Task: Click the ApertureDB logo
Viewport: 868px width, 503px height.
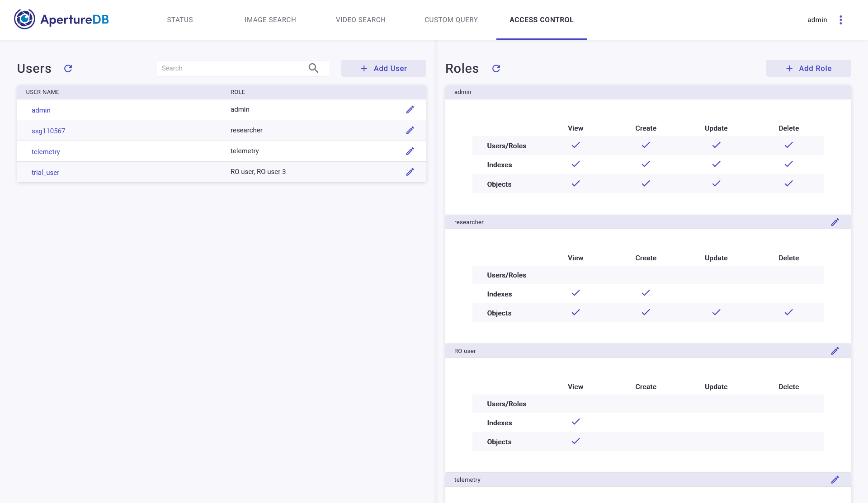Action: tap(61, 19)
